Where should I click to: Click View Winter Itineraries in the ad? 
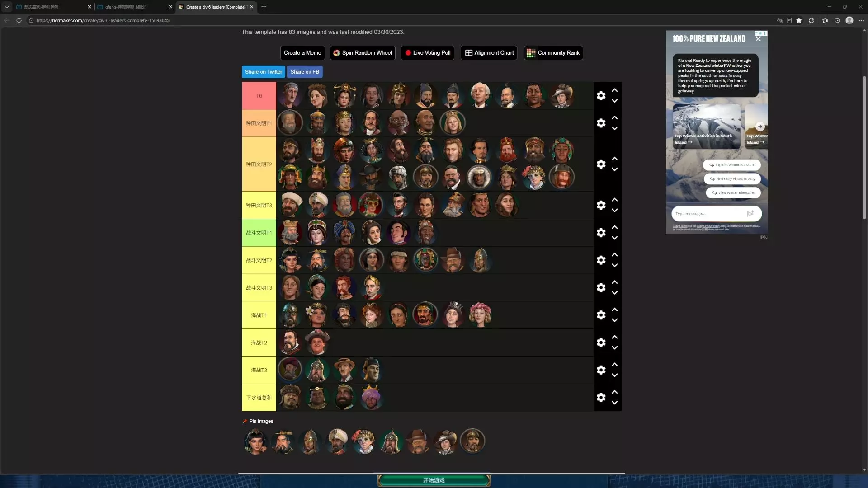tap(733, 193)
